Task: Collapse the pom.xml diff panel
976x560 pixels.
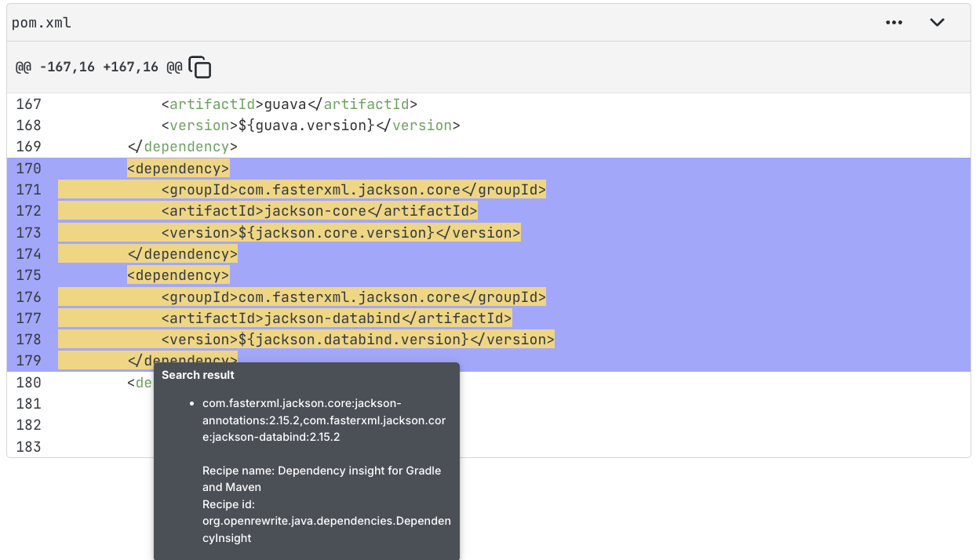Action: click(937, 22)
